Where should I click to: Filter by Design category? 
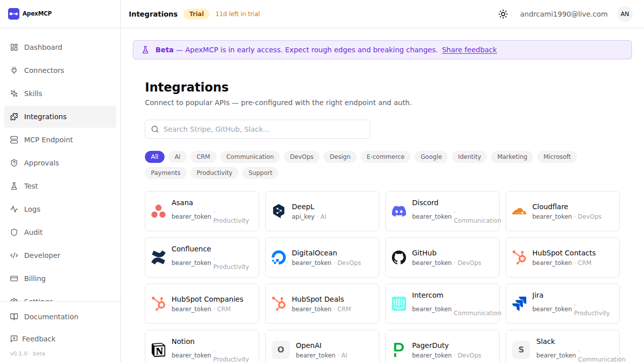point(340,157)
